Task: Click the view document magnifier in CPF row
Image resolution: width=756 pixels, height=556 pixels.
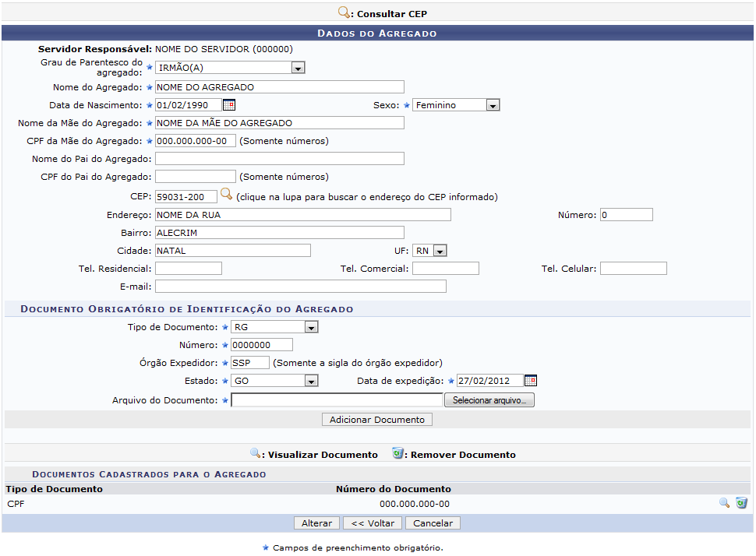Action: (724, 504)
